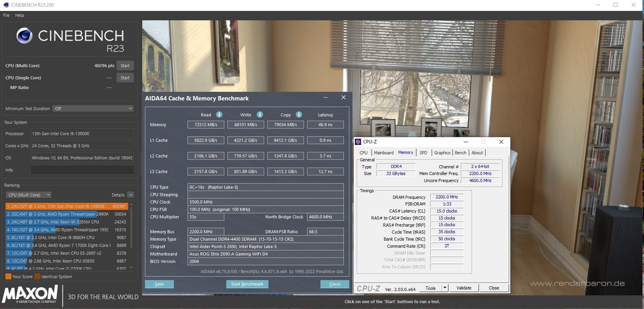Click the brown Identical System legend swatch
Screen dimensions: 644x309
pyautogui.click(x=37, y=277)
